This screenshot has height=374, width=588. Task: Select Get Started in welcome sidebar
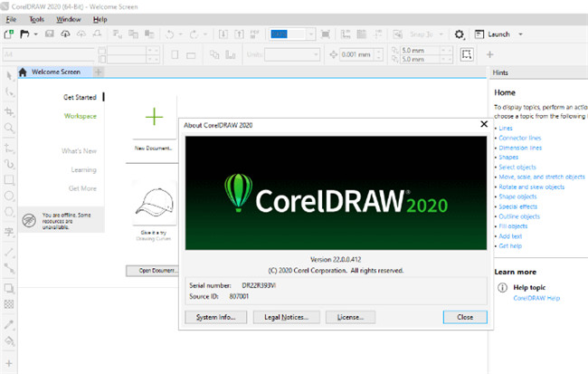click(80, 97)
